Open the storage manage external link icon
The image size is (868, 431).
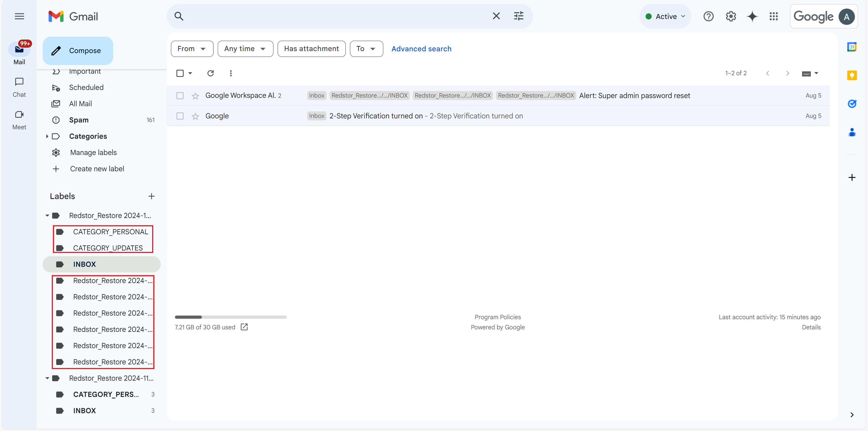tap(244, 327)
